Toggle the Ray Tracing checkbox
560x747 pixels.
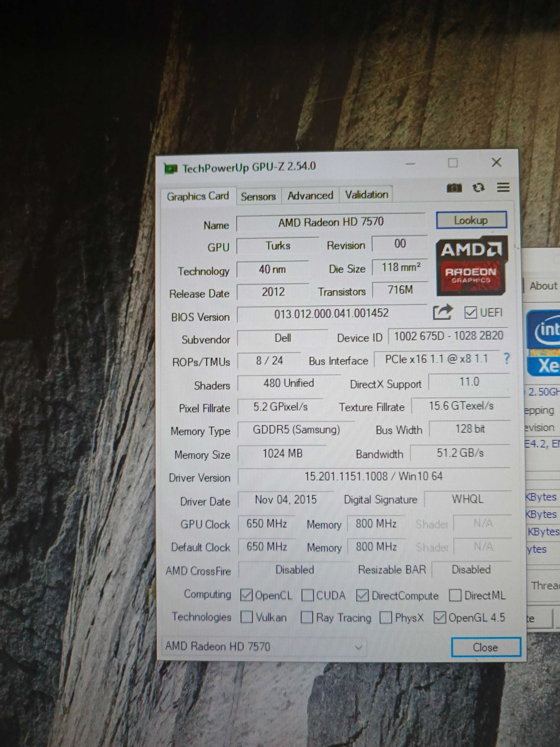[307, 617]
